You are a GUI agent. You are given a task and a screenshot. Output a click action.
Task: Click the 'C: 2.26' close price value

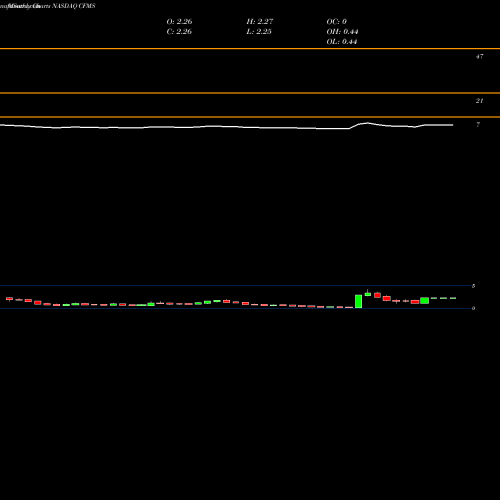[x=179, y=32]
